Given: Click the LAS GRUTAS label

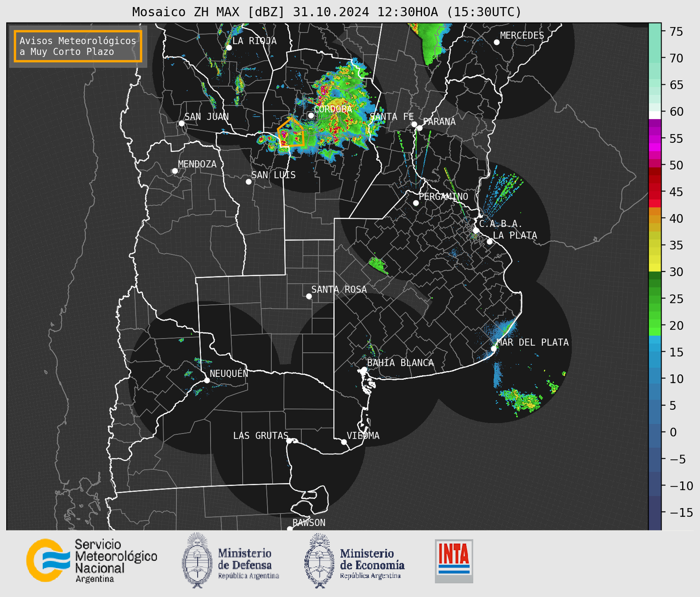Looking at the screenshot, I should click(261, 436).
